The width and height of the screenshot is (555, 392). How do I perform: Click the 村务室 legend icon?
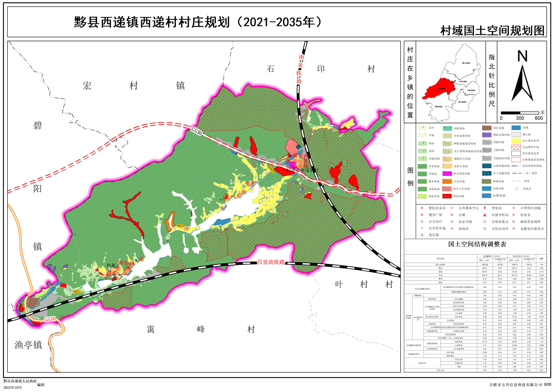[514, 215]
